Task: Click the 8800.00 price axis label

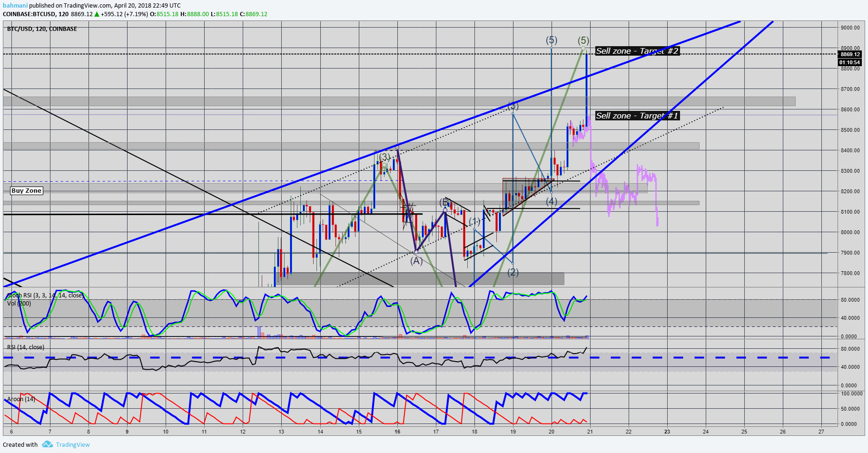Action: 850,69
